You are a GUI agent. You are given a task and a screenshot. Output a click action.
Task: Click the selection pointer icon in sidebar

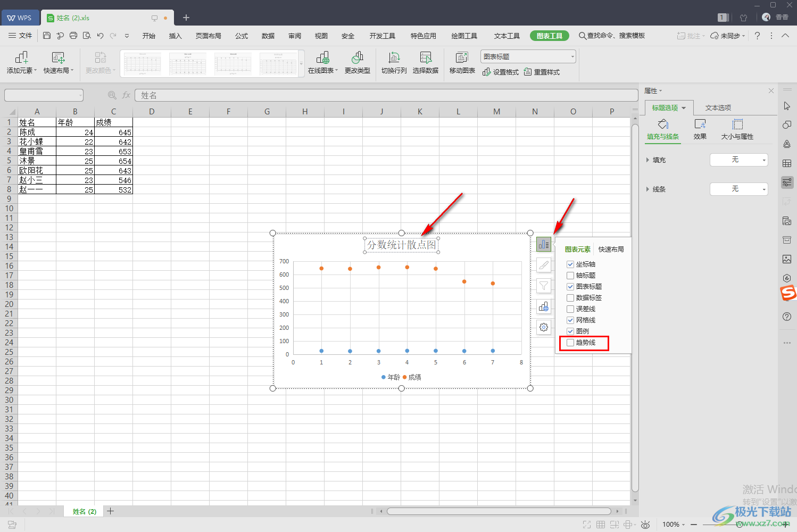[x=787, y=106]
